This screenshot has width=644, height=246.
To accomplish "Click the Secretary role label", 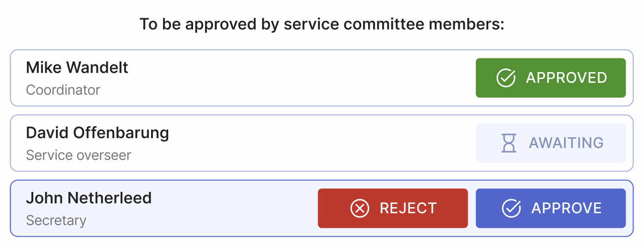I will [x=56, y=221].
